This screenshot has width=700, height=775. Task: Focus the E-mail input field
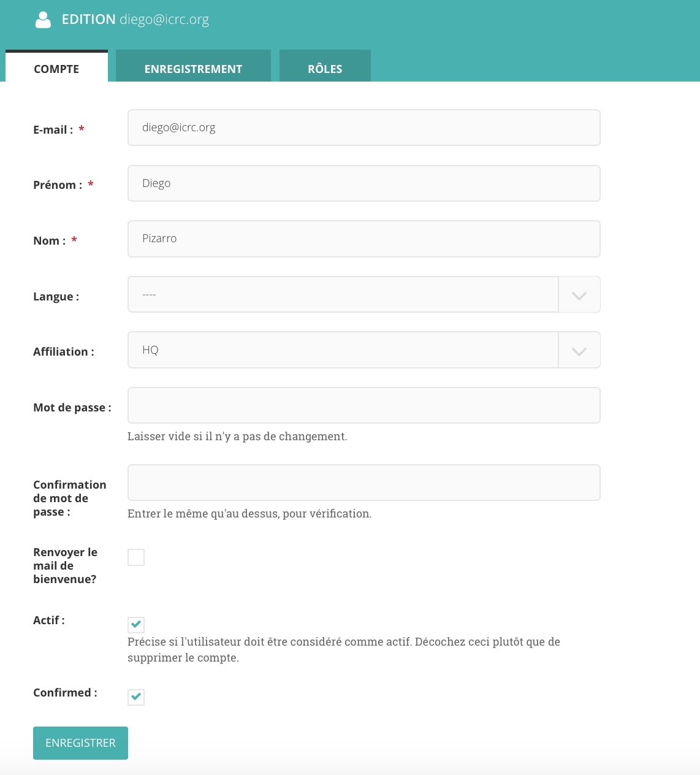[x=363, y=128]
